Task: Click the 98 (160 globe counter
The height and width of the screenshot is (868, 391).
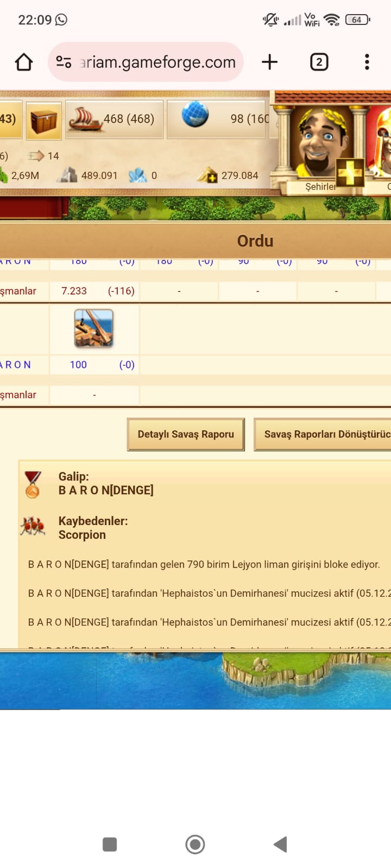Action: tap(250, 118)
